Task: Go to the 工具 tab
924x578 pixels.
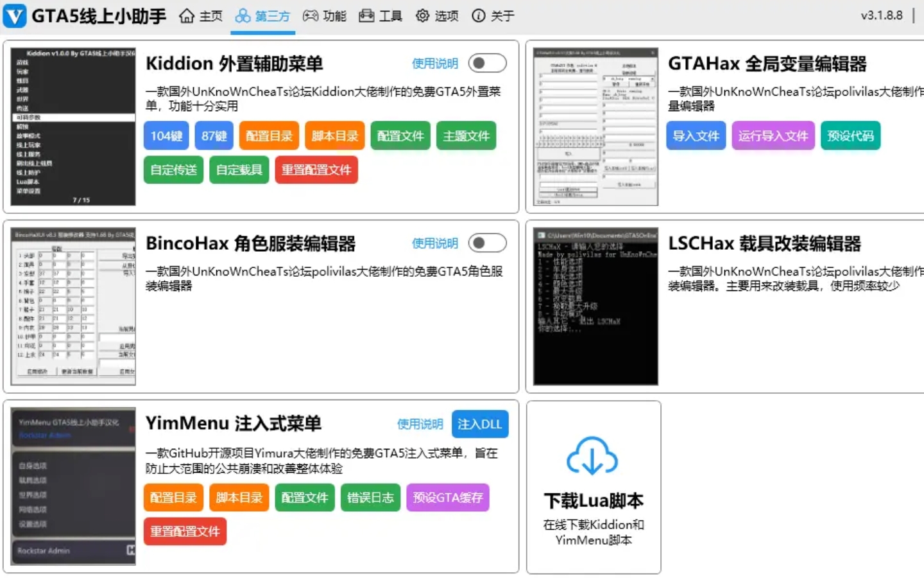Action: click(381, 15)
